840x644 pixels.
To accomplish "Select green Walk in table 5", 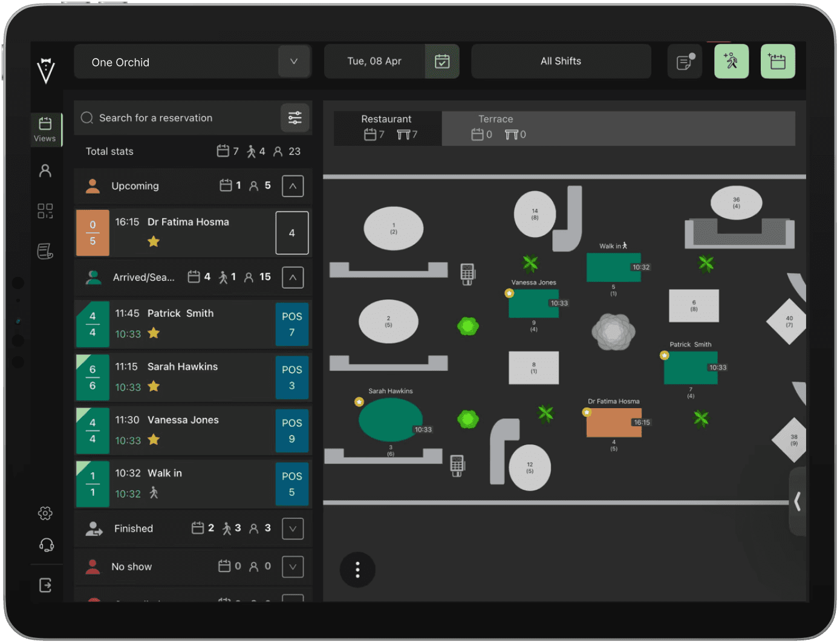I will click(613, 267).
